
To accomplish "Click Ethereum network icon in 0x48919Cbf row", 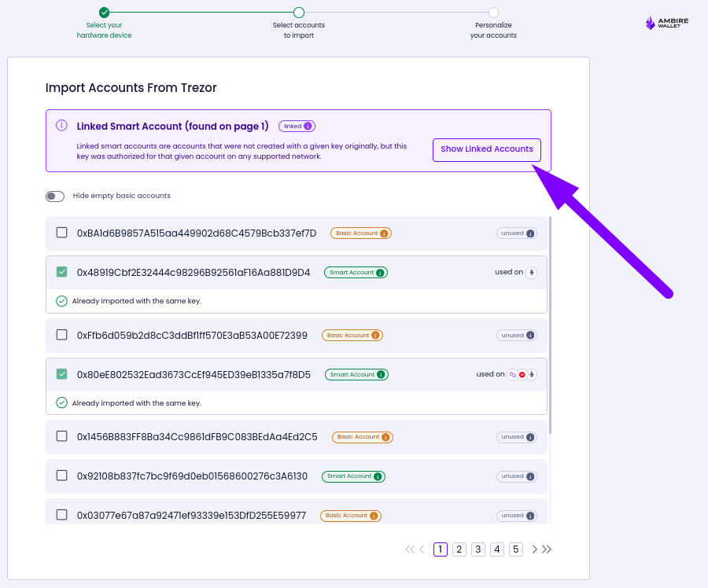I will (x=532, y=273).
